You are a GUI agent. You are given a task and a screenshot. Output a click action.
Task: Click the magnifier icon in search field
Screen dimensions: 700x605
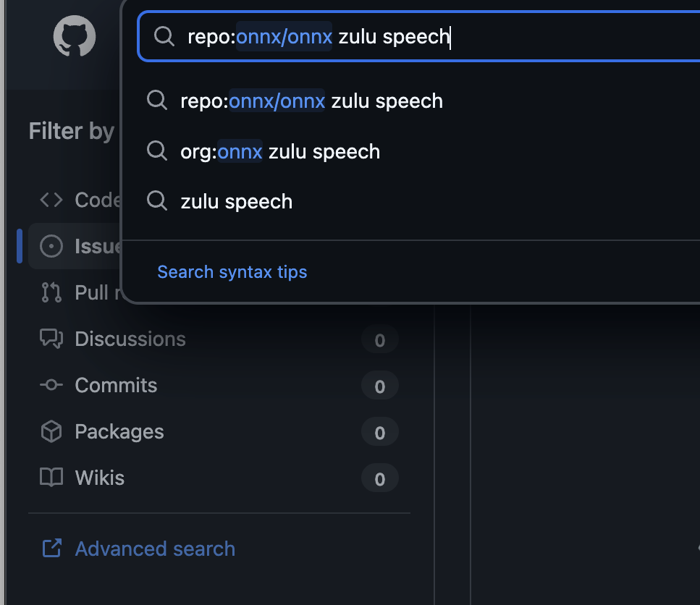(x=164, y=36)
